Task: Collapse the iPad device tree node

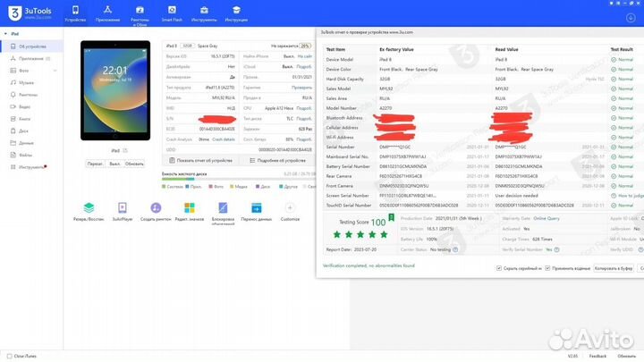Action: click(5, 34)
